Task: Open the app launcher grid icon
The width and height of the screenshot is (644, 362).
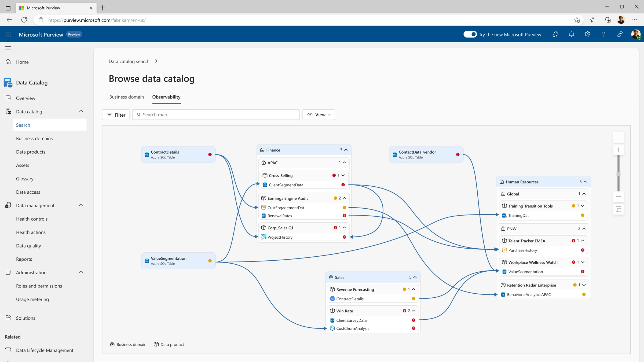Action: coord(8,34)
